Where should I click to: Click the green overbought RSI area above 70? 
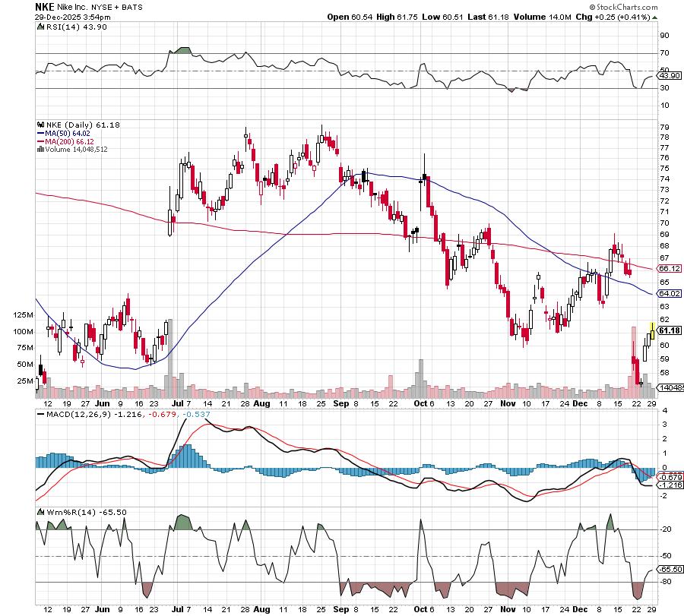coord(182,50)
